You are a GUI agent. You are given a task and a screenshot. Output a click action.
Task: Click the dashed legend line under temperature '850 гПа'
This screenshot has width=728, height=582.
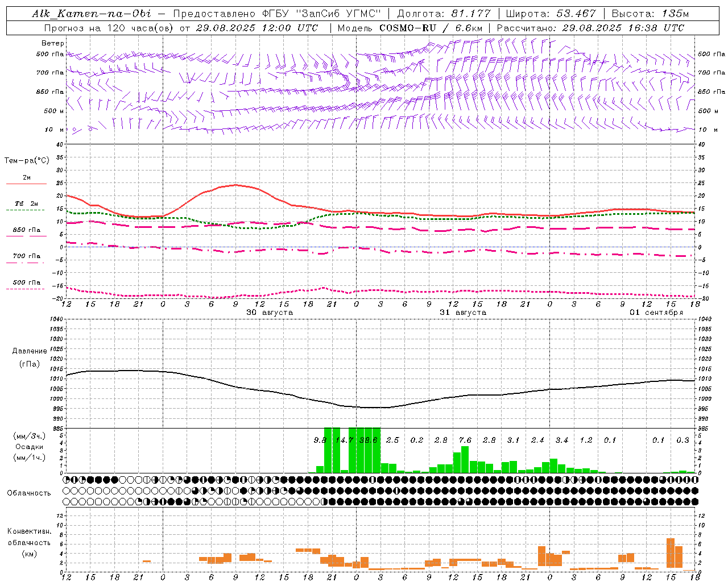[25, 236]
